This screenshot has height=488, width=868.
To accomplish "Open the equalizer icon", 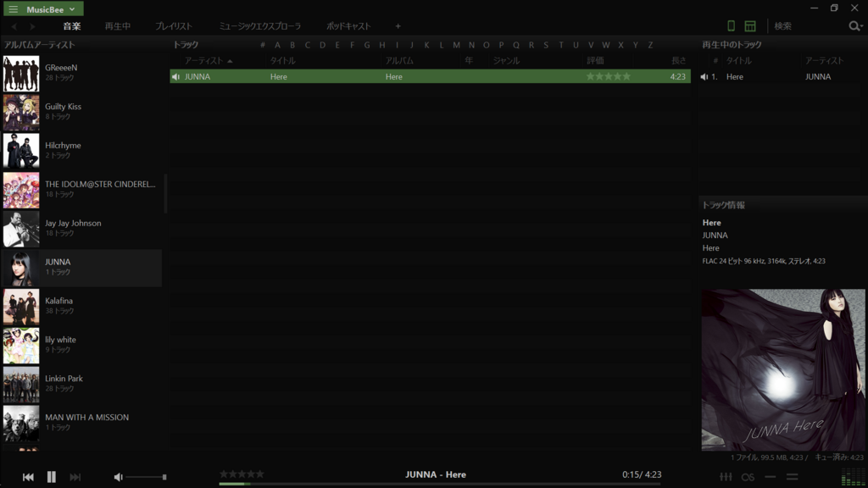I will click(726, 477).
